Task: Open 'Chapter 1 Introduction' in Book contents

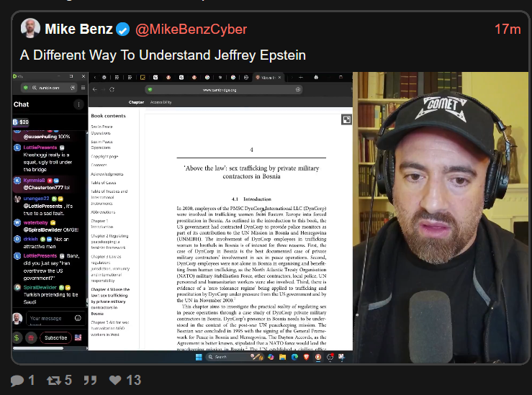Action: (102, 224)
